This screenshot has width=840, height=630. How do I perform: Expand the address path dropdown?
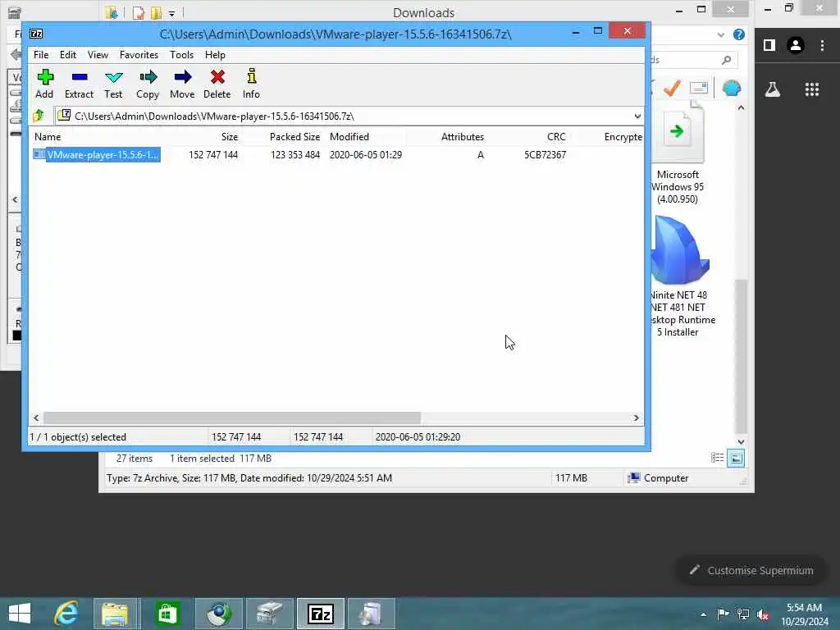click(x=637, y=116)
